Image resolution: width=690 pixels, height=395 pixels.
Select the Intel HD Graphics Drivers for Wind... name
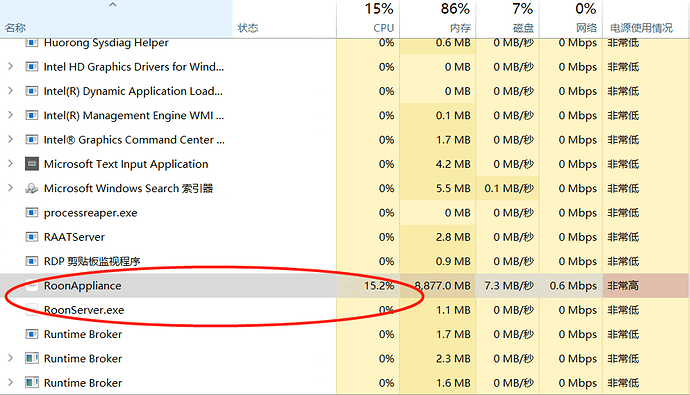(134, 67)
